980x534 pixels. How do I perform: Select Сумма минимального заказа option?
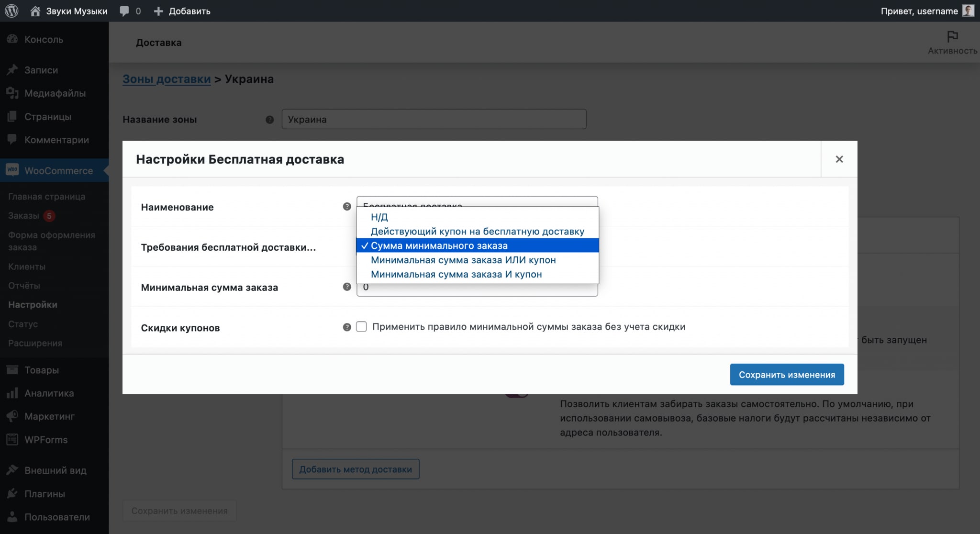point(478,245)
